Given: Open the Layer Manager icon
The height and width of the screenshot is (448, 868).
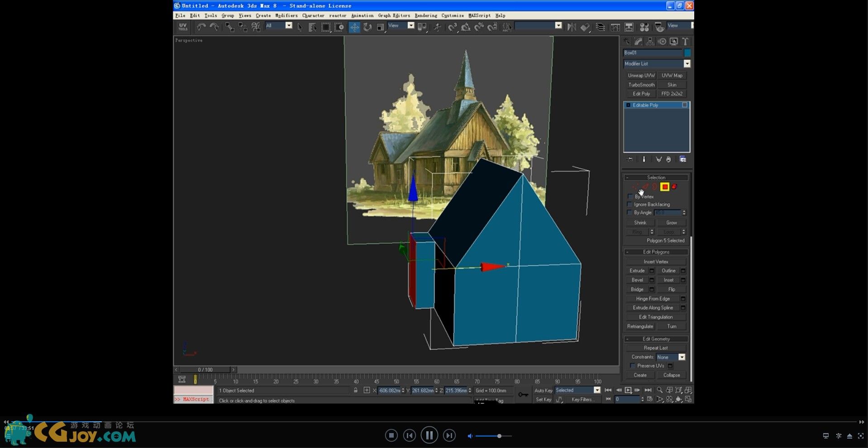Looking at the screenshot, I should (601, 27).
